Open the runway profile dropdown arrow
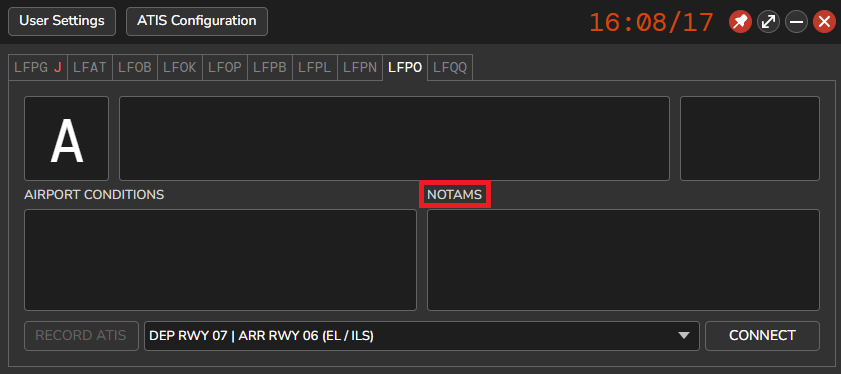The width and height of the screenshot is (841, 374). pyautogui.click(x=683, y=336)
